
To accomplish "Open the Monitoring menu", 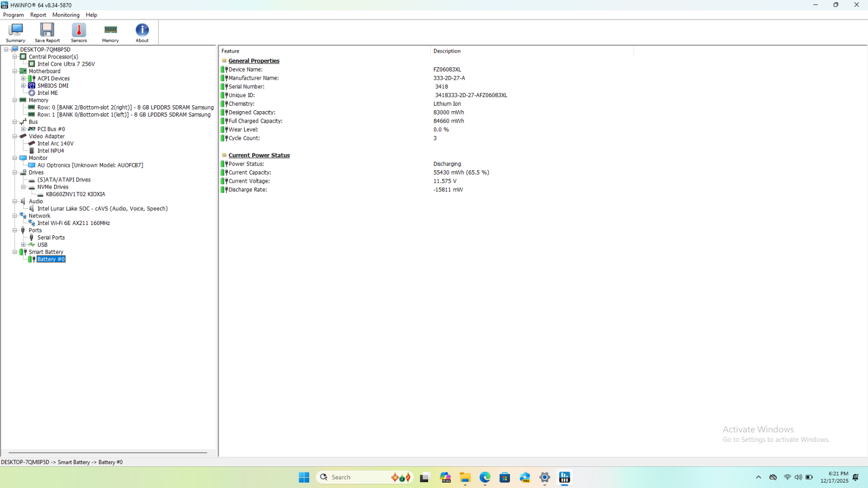I will [66, 15].
